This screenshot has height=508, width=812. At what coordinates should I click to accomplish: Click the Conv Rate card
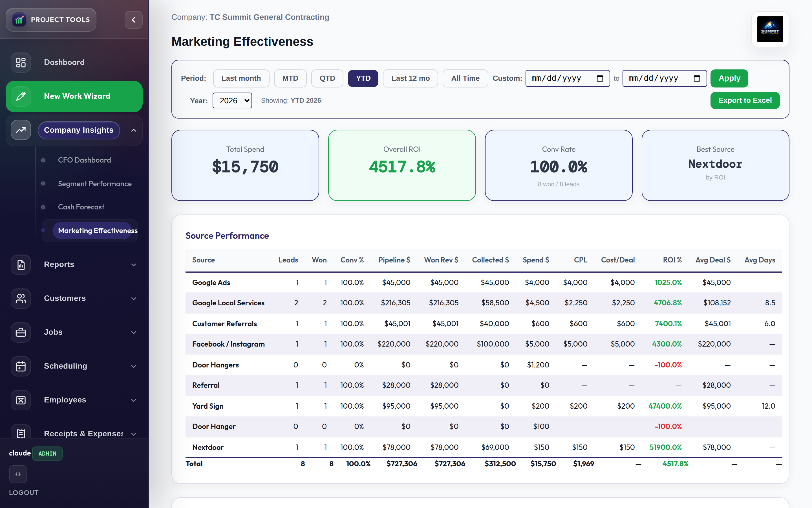coord(559,165)
